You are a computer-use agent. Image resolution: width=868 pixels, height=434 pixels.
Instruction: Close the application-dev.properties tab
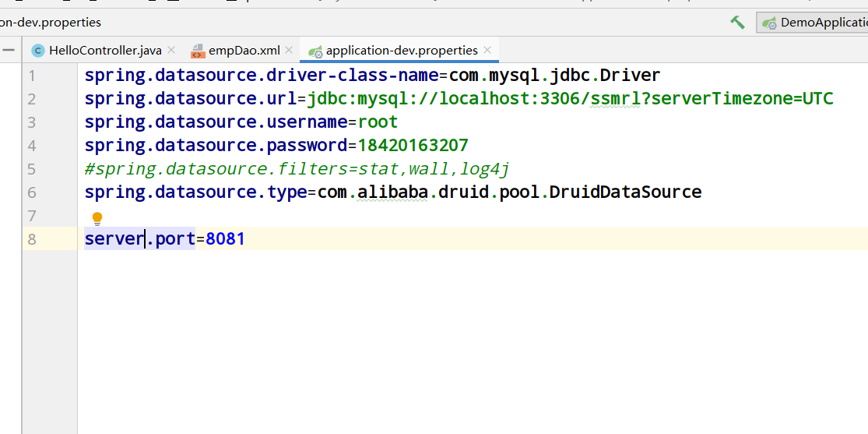[x=487, y=50]
